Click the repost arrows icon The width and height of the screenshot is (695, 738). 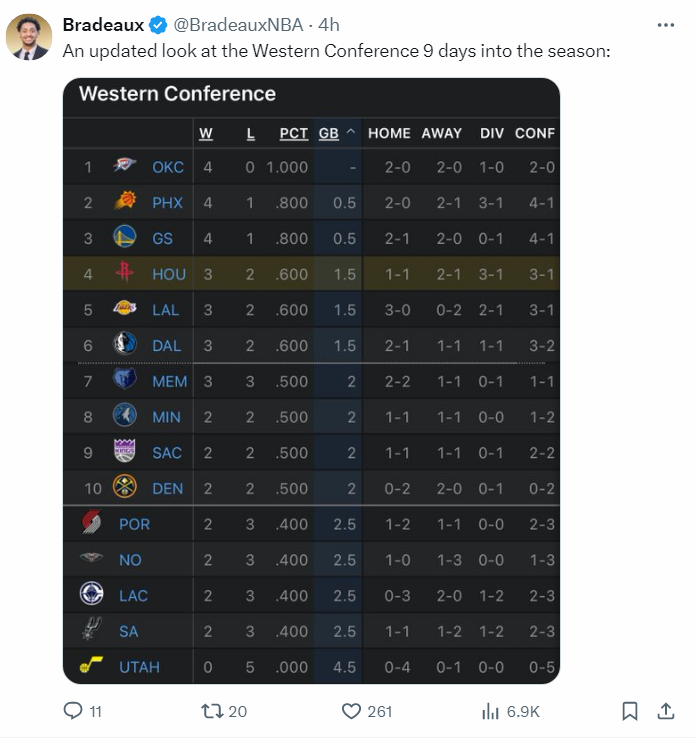pyautogui.click(x=212, y=711)
